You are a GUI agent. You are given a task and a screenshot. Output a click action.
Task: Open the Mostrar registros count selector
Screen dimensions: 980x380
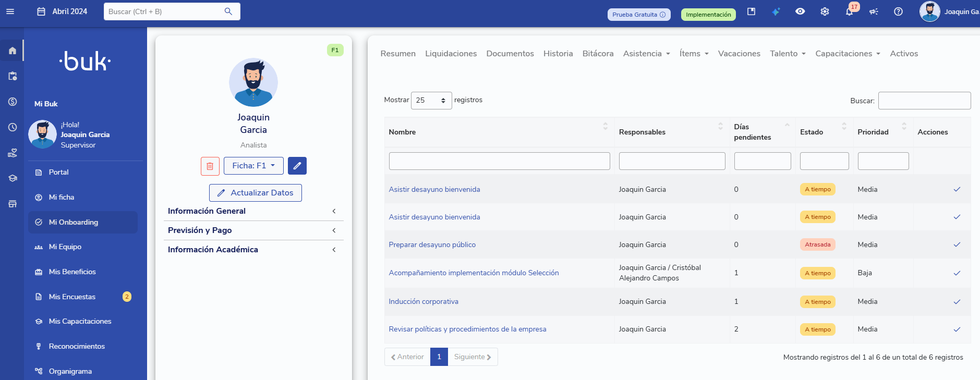pos(431,100)
